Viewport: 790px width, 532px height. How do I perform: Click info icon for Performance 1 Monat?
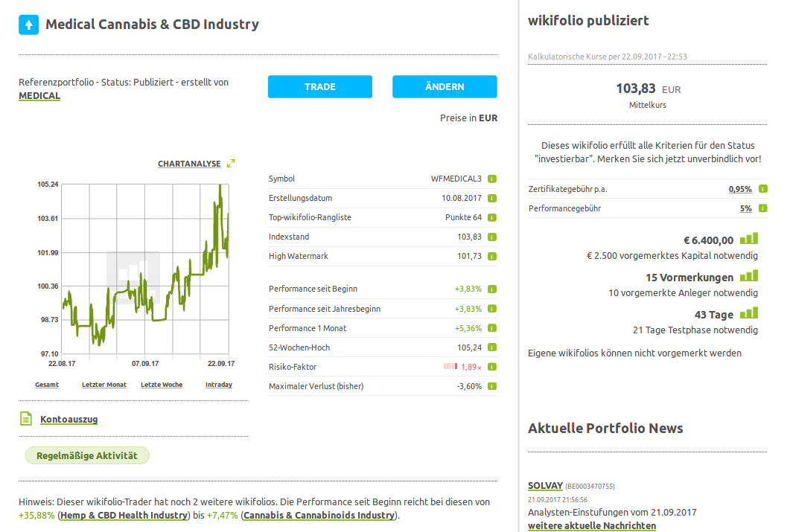click(492, 328)
